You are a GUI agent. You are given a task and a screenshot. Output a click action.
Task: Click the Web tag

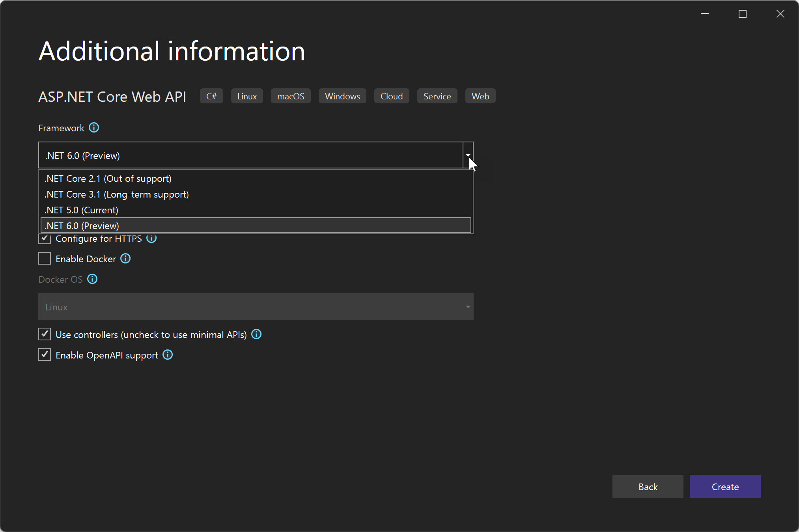[x=480, y=96]
